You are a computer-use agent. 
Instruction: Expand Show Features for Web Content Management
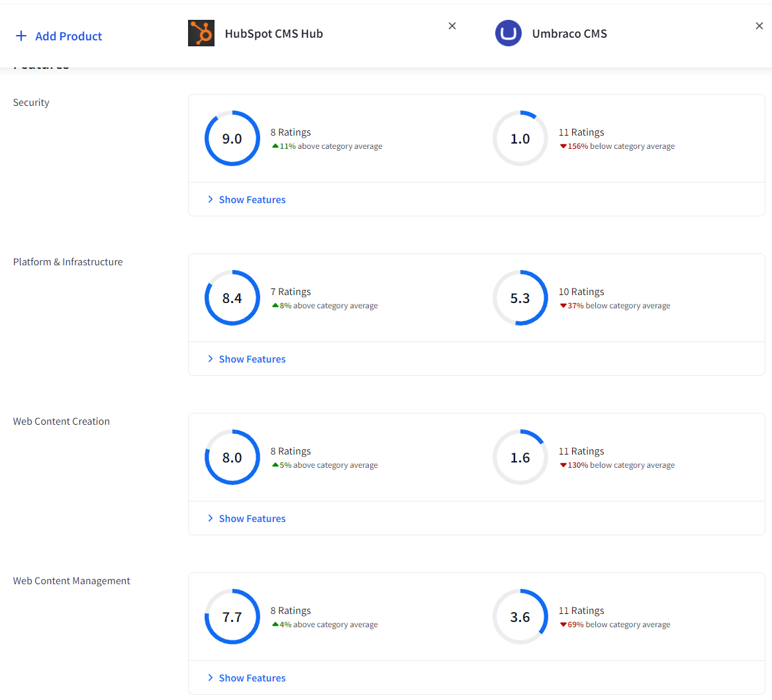click(x=252, y=678)
